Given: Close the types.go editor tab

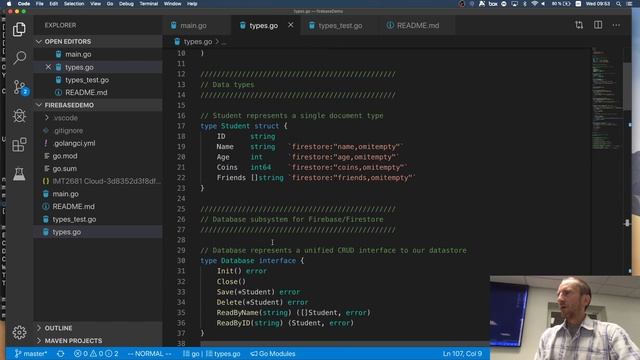Looking at the screenshot, I should [291, 25].
